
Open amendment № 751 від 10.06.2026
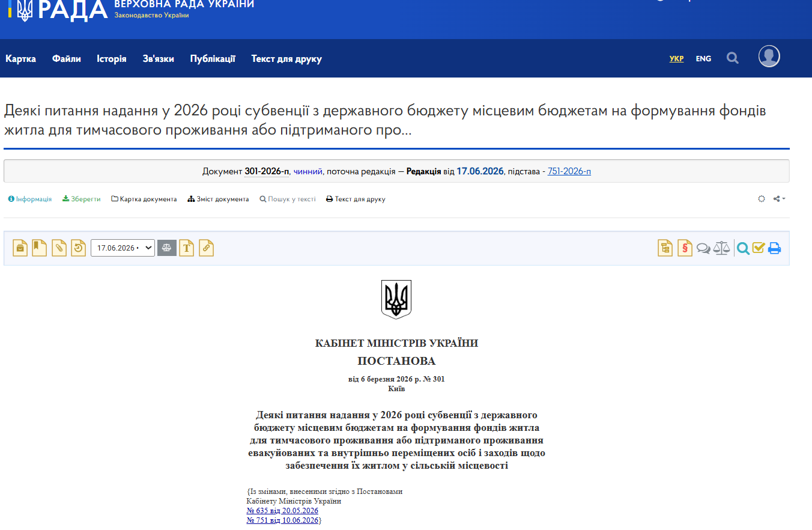[x=282, y=520]
